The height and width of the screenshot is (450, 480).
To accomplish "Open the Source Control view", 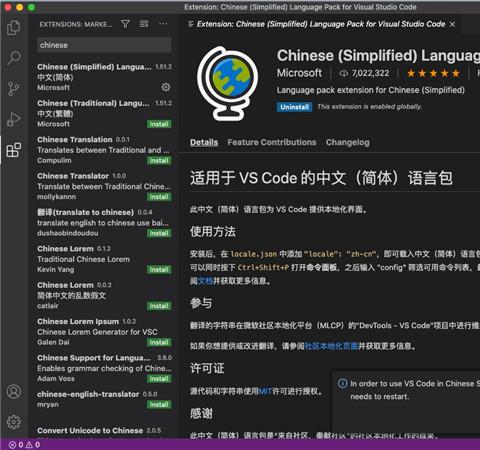I will (14, 89).
